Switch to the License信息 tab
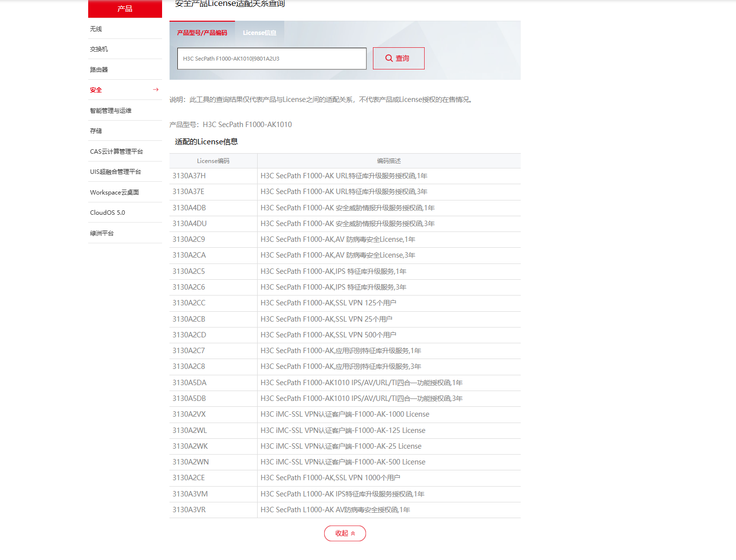736x560 pixels. (259, 33)
